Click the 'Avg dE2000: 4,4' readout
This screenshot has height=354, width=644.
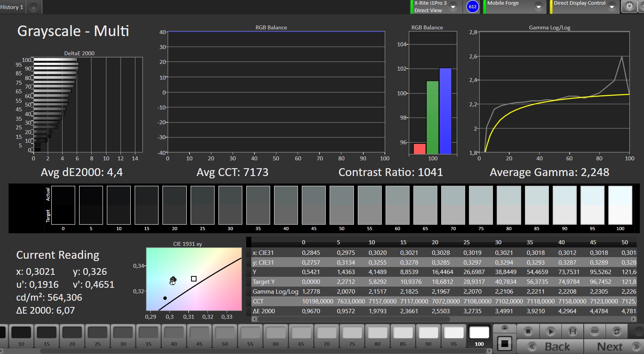coord(82,172)
